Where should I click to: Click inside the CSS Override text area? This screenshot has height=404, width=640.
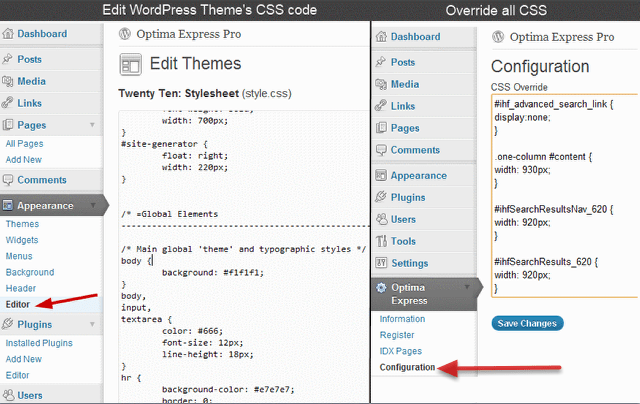[565, 196]
